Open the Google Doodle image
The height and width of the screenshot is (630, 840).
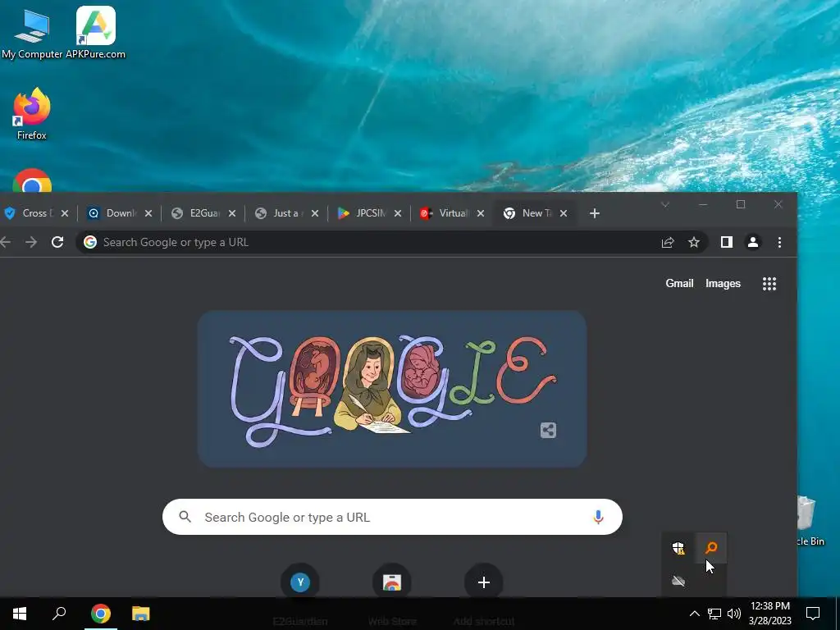392,389
